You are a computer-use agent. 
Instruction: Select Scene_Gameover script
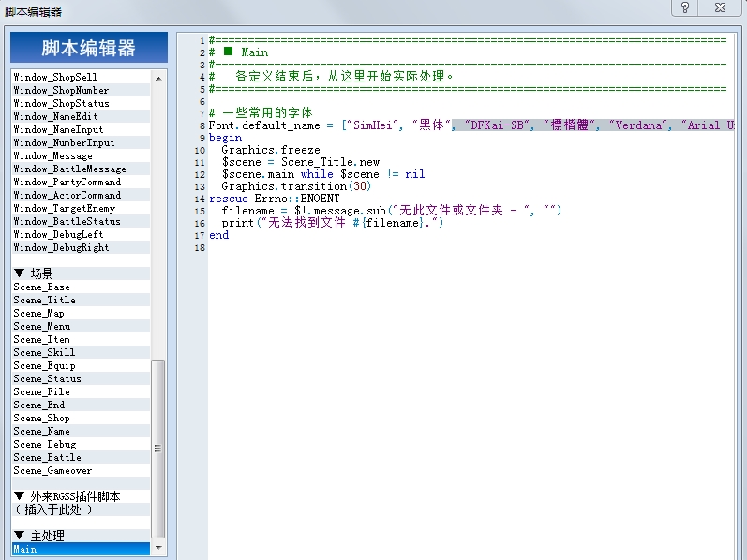pyautogui.click(x=81, y=470)
